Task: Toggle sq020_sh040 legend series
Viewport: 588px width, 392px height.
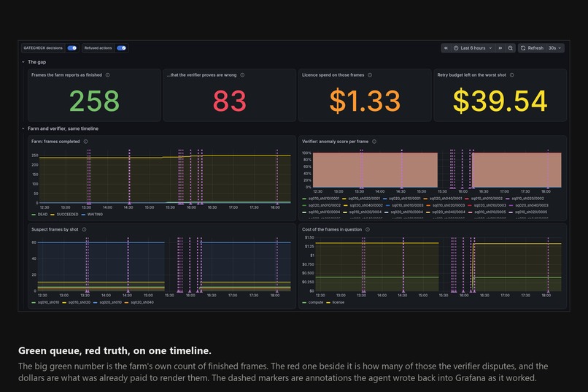Action: point(142,302)
